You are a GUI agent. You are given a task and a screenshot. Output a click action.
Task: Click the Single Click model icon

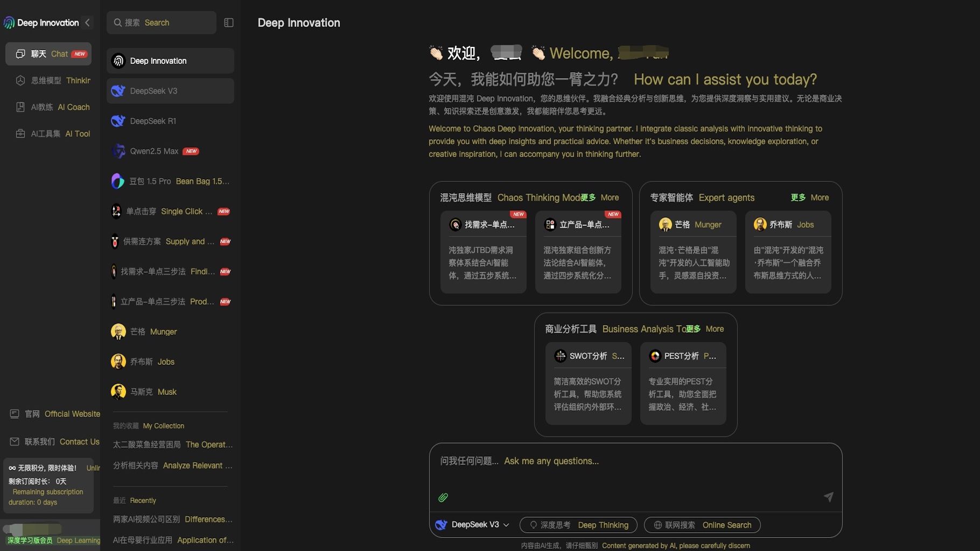point(116,211)
